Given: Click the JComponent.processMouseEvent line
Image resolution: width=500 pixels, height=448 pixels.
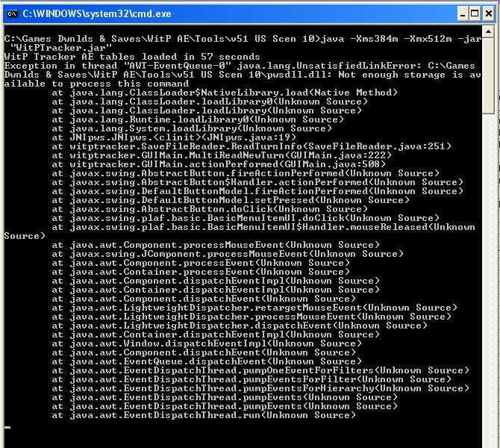Looking at the screenshot, I should (x=228, y=254).
